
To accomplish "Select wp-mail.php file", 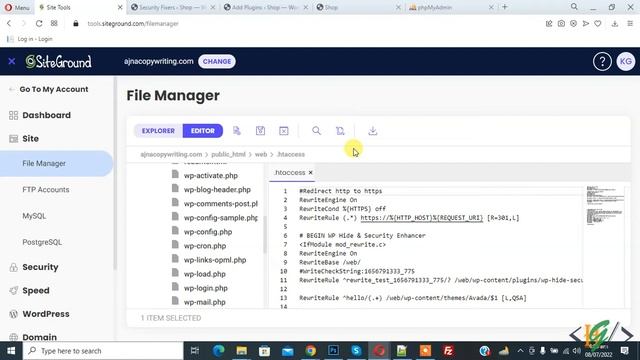I will pyautogui.click(x=204, y=302).
